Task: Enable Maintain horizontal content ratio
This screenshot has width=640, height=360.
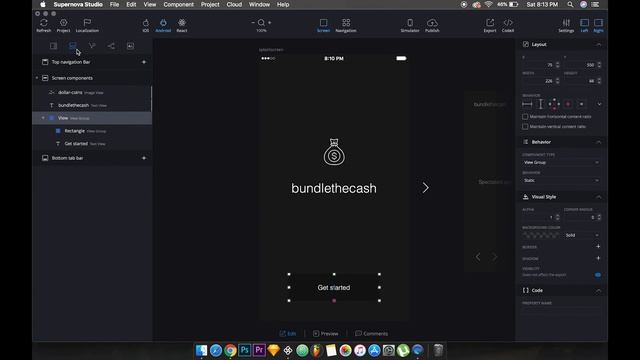Action: (x=525, y=117)
